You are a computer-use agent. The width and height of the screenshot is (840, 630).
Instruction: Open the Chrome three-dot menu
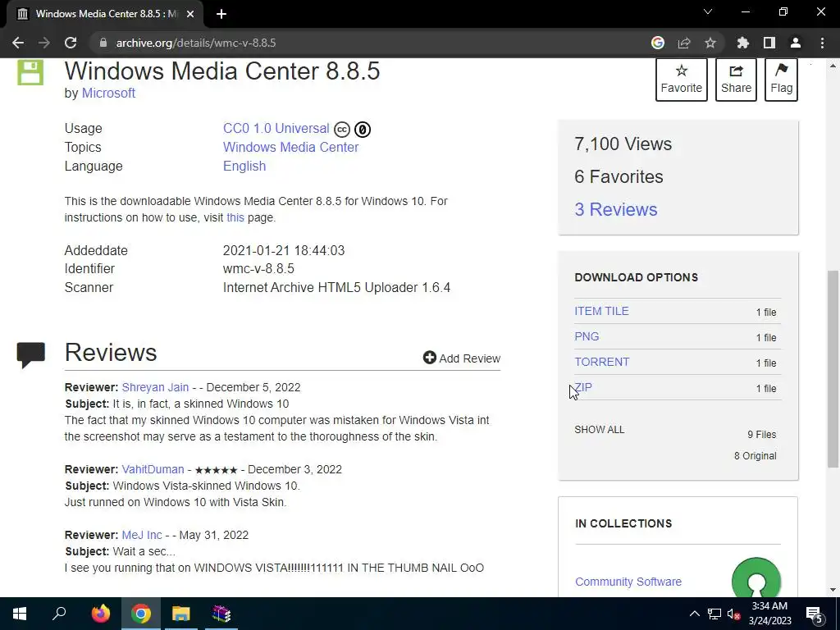822,43
